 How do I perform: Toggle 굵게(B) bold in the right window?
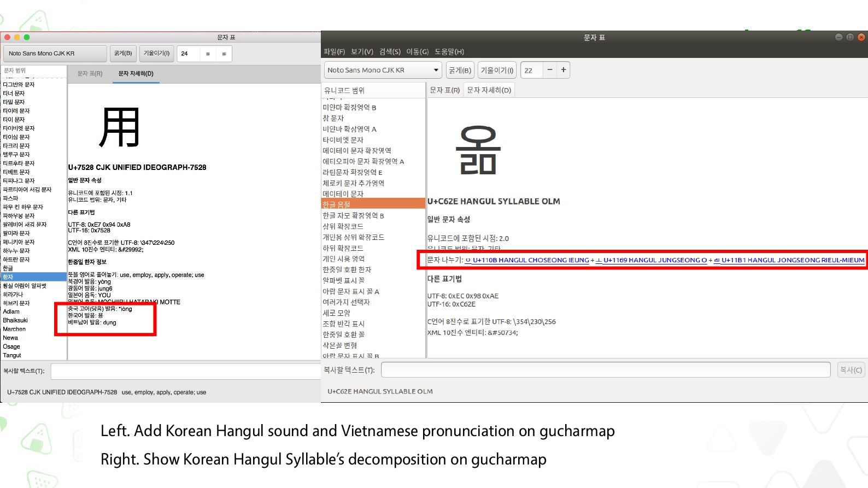click(460, 70)
